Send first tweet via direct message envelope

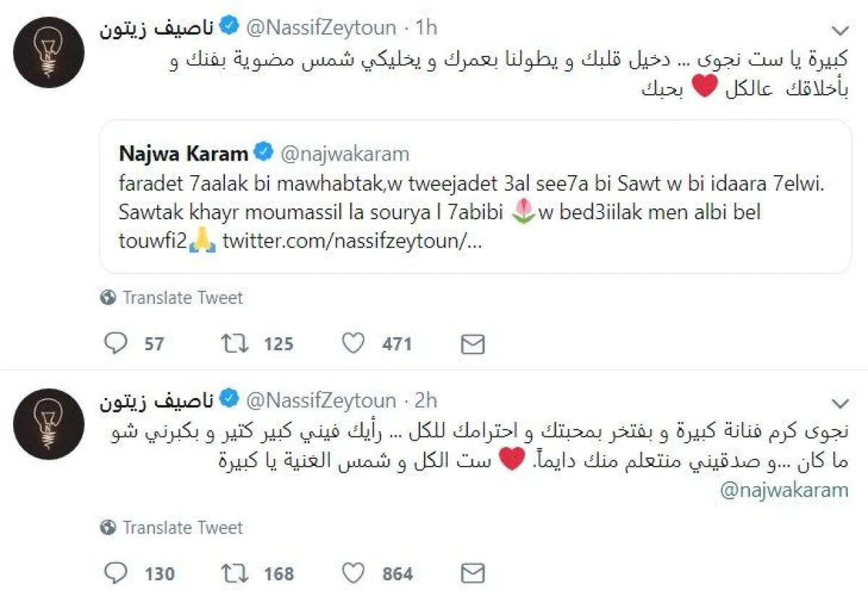coord(472,344)
